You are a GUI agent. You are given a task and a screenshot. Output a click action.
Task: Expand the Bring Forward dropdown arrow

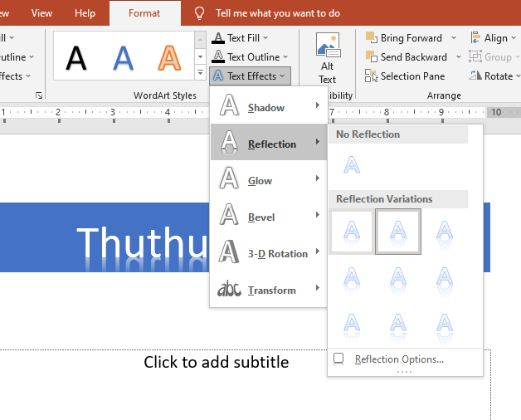coord(454,38)
